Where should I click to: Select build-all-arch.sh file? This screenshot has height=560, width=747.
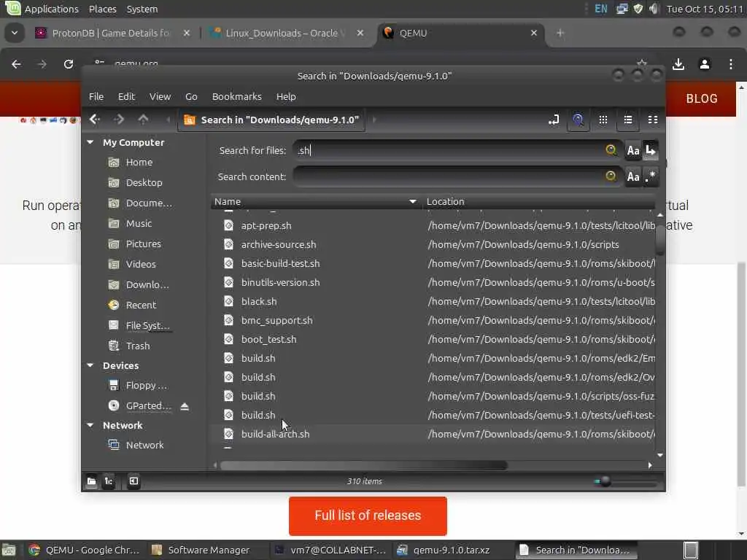pos(275,435)
